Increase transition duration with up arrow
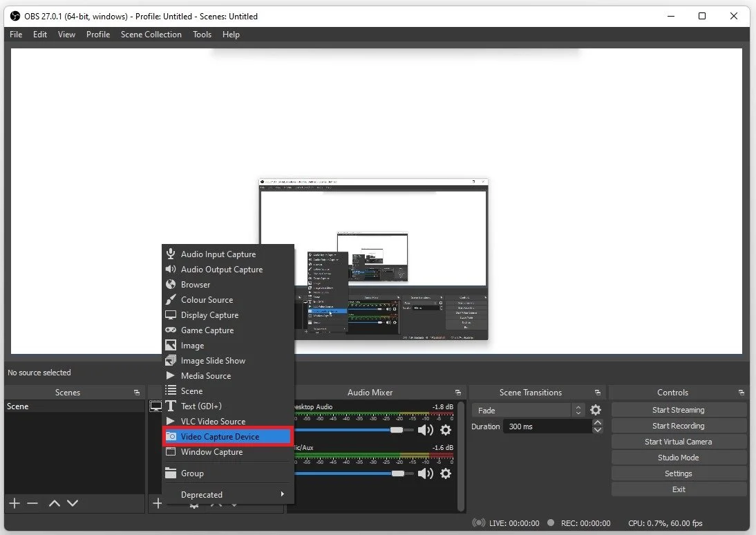The image size is (756, 535). [597, 422]
